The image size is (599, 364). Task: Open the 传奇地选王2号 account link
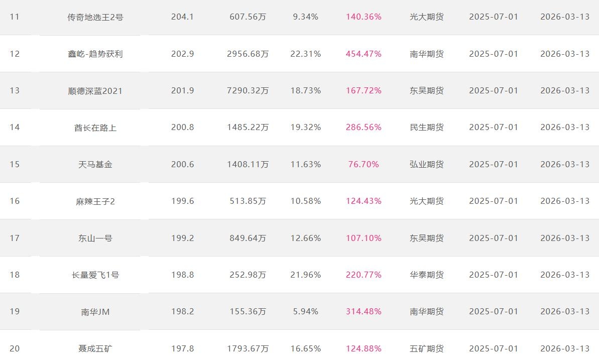tap(95, 17)
